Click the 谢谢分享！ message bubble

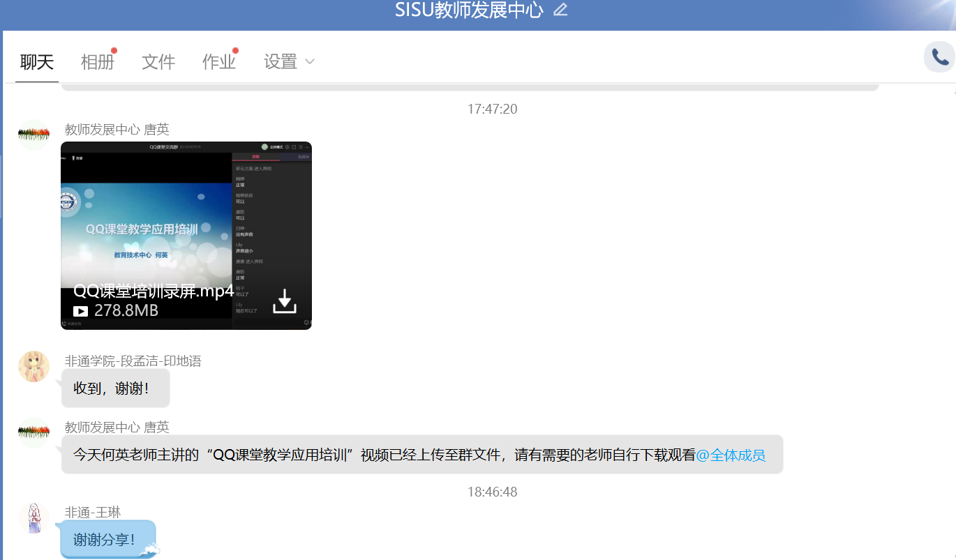105,540
